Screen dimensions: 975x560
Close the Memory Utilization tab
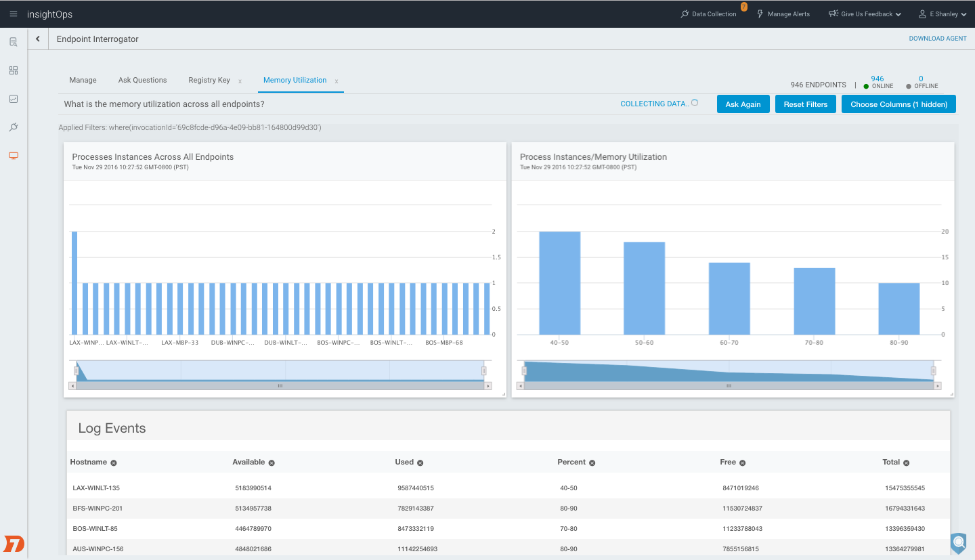(337, 81)
